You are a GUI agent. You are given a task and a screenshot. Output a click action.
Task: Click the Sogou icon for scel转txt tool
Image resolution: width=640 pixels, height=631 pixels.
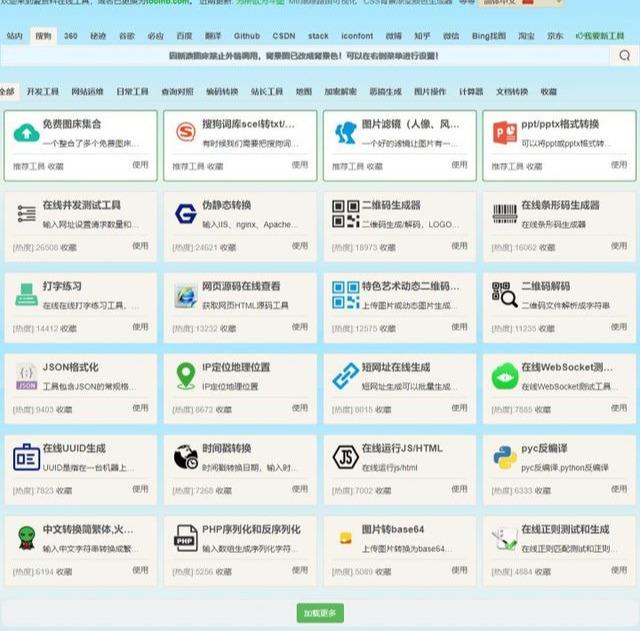pos(186,132)
